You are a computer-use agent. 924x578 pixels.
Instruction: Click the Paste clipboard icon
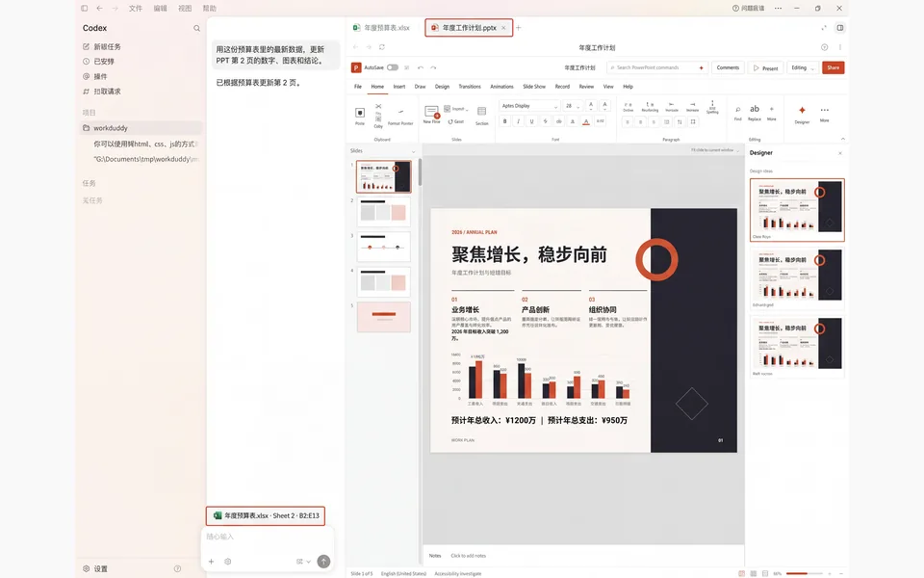(360, 115)
